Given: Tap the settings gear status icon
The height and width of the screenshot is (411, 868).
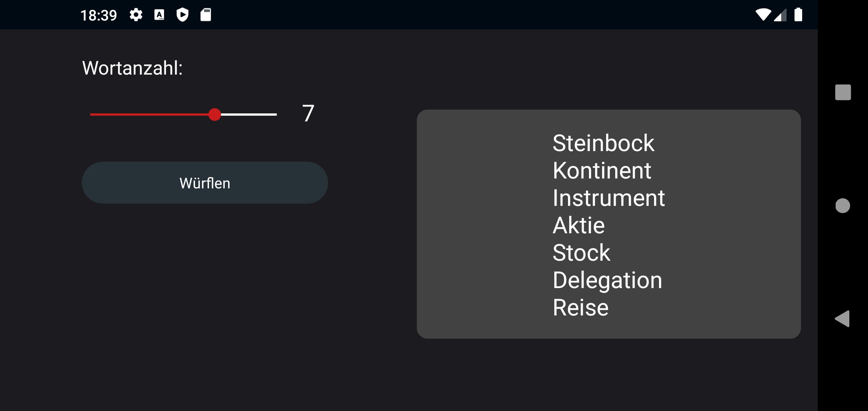Looking at the screenshot, I should pyautogui.click(x=136, y=15).
